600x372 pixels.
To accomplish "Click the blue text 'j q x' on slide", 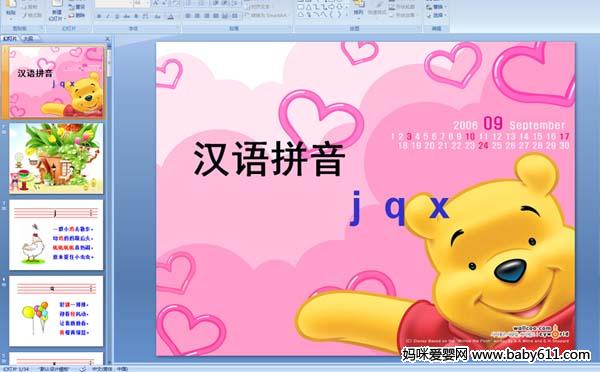I will [x=398, y=207].
